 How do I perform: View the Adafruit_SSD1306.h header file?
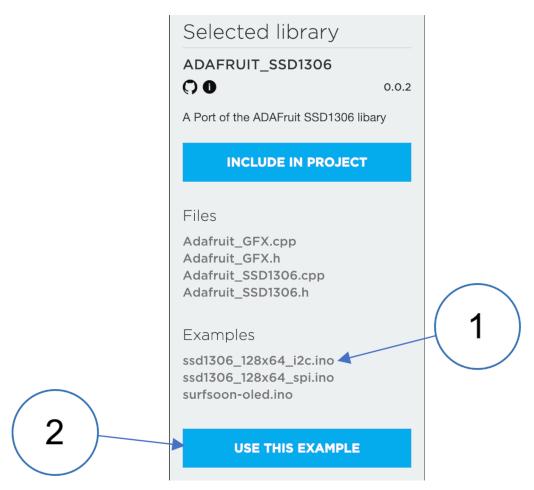click(246, 293)
